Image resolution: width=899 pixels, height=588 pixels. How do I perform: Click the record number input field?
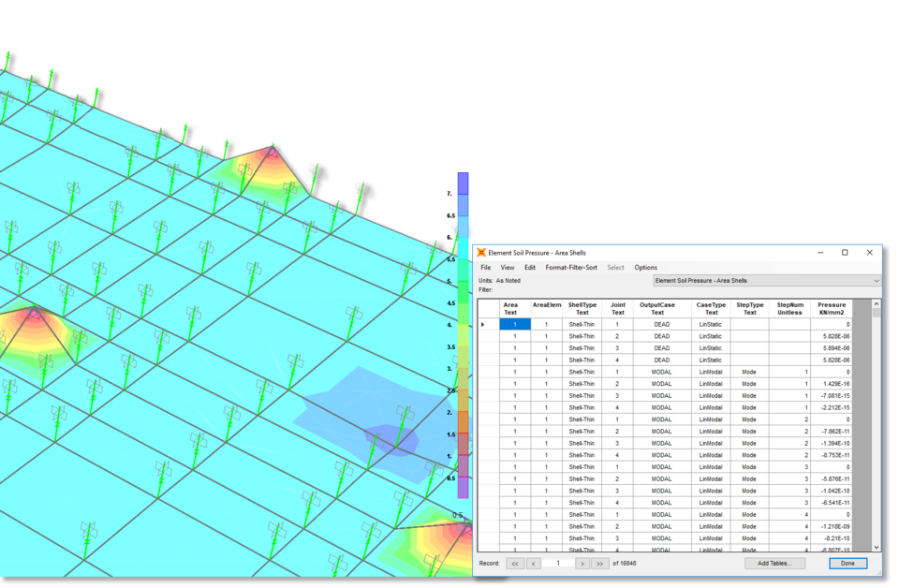[558, 564]
